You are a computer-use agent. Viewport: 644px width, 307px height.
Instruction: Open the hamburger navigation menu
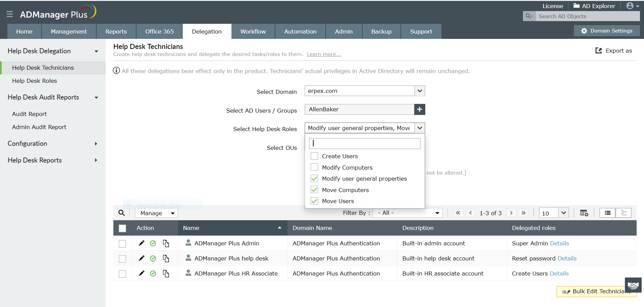10,14
